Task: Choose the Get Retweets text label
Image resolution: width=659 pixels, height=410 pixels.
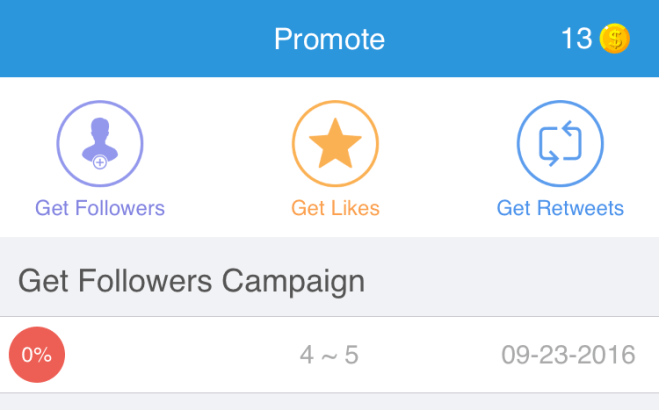Action: [560, 209]
